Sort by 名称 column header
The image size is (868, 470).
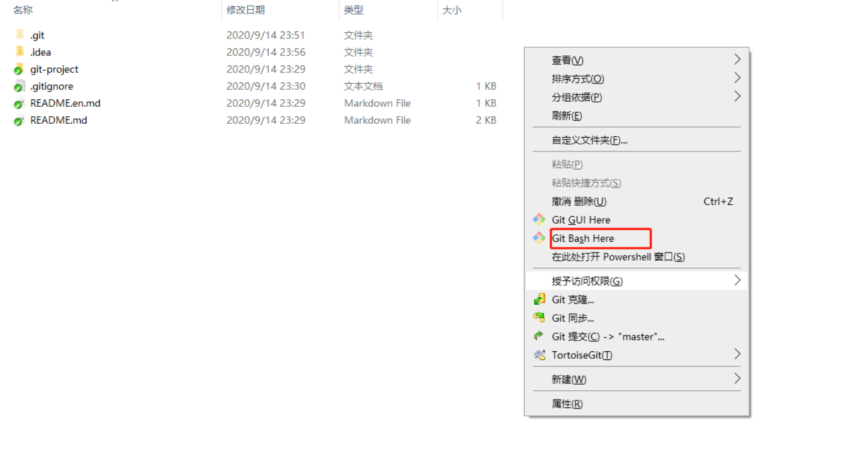click(23, 10)
